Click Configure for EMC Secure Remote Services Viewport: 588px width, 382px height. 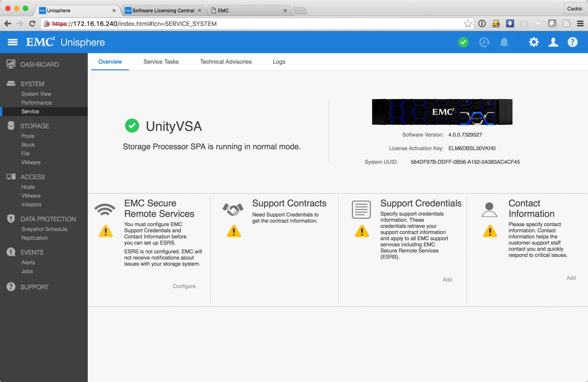pyautogui.click(x=184, y=286)
